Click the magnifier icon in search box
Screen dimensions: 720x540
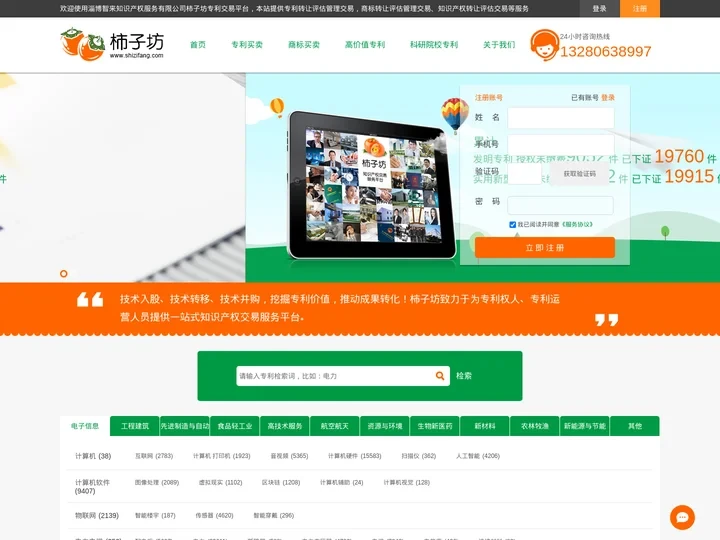[x=440, y=376]
